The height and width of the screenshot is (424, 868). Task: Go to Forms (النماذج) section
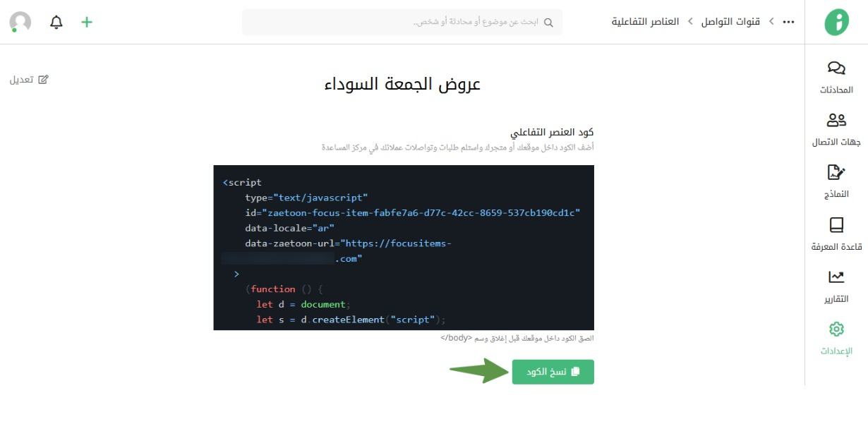[x=836, y=173]
